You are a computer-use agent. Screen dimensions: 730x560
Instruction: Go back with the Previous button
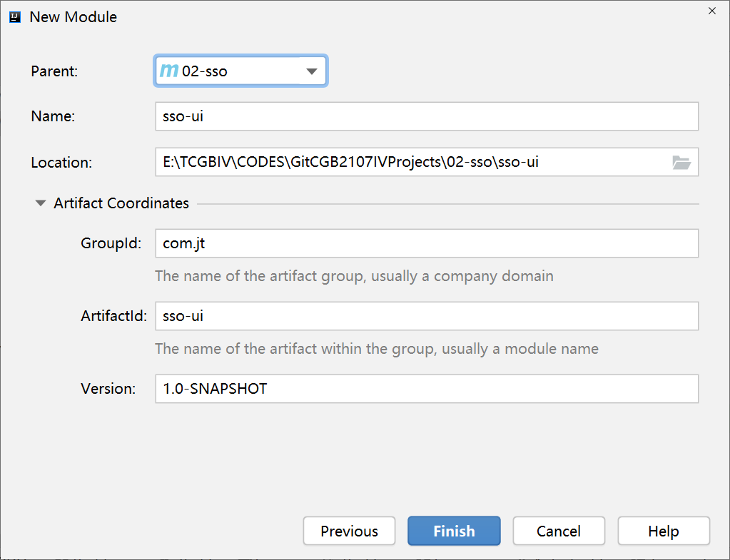(x=349, y=531)
